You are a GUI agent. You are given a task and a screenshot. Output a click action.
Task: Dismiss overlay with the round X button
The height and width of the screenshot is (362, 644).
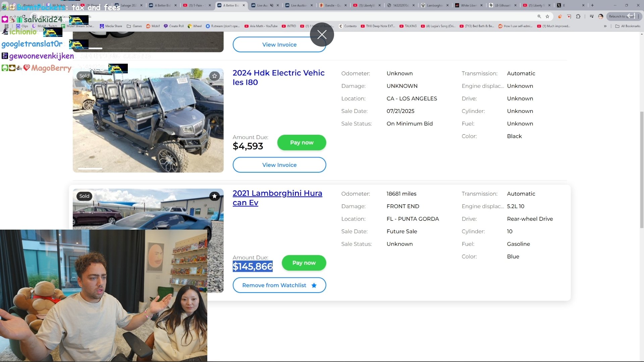click(x=322, y=35)
